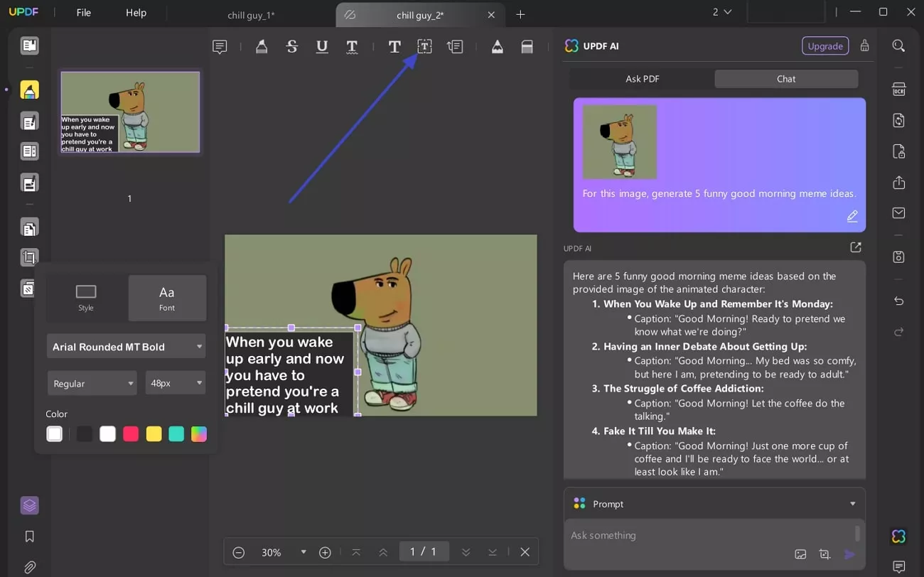Send the file by email icon
The height and width of the screenshot is (577, 924).
coord(898,213)
